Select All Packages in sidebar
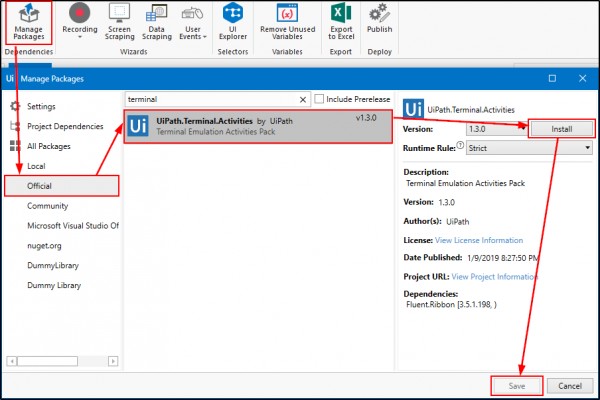600x400 pixels. tap(49, 146)
